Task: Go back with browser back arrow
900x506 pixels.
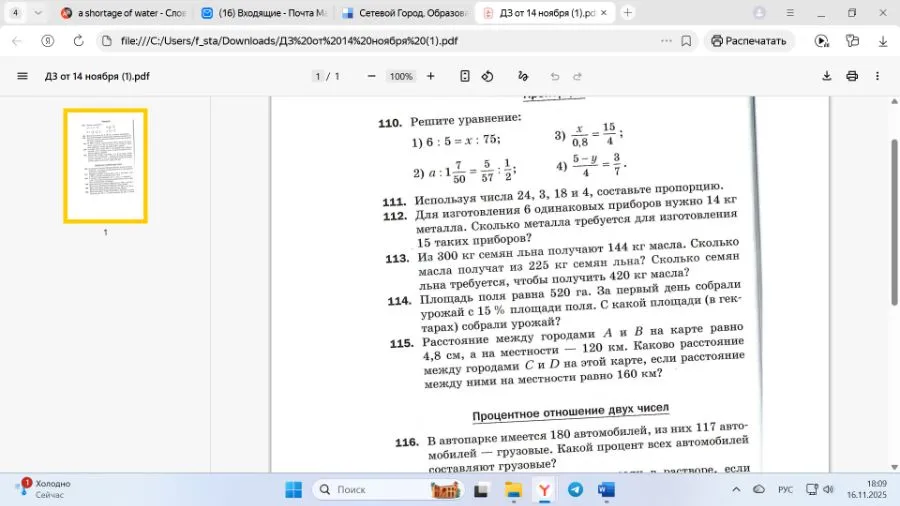Action: 17,41
